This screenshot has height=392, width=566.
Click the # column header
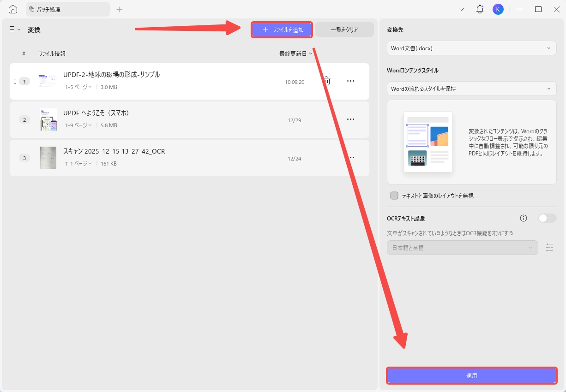click(x=24, y=53)
